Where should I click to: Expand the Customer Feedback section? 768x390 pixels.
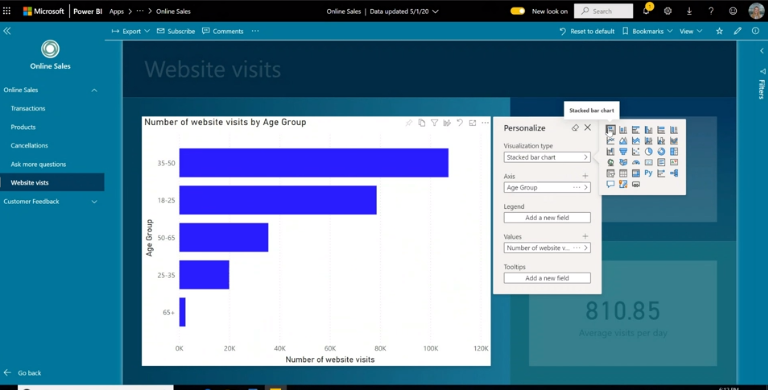(x=94, y=201)
